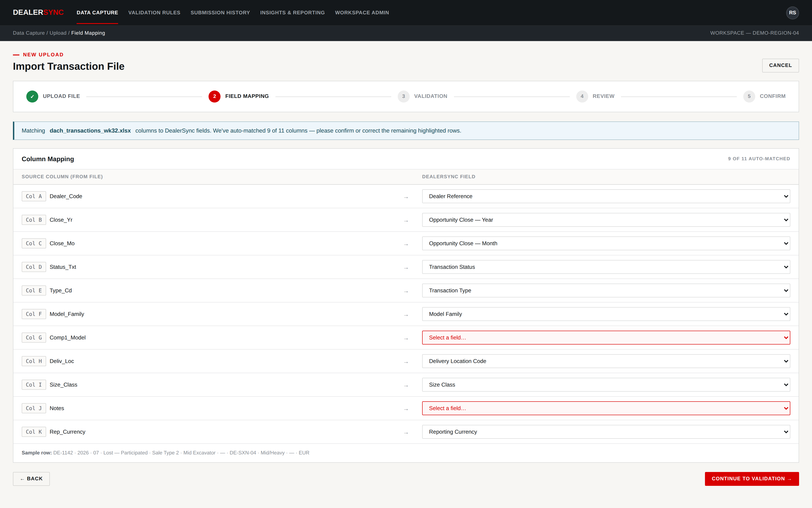This screenshot has height=508, width=812.
Task: Click the Comp1_Model source column name
Action: click(67, 338)
